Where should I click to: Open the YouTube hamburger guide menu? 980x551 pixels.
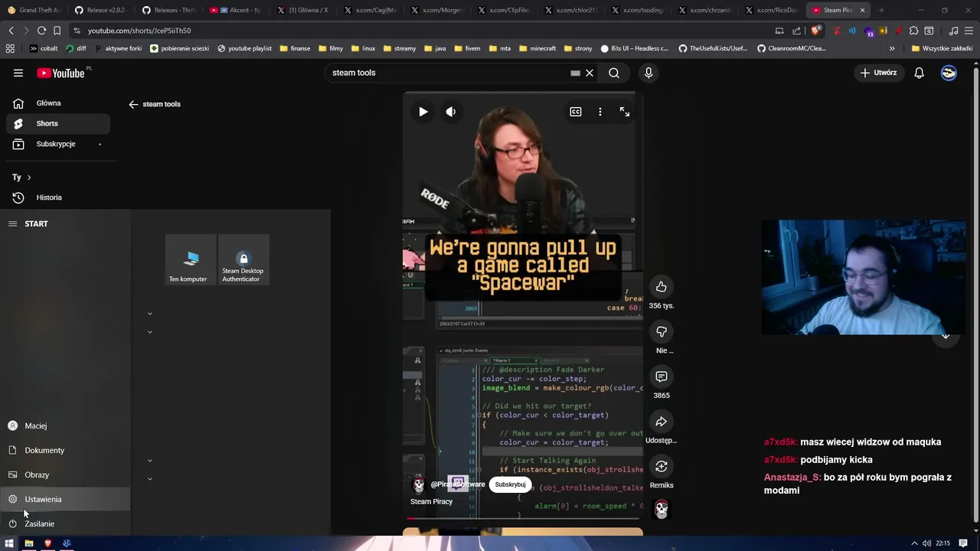coord(18,73)
